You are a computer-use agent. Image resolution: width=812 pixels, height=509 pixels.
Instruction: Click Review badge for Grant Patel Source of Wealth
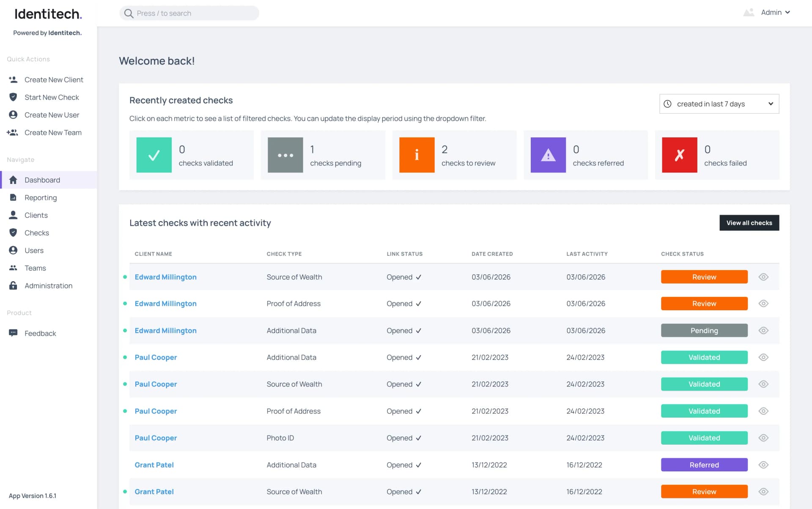[x=704, y=492]
